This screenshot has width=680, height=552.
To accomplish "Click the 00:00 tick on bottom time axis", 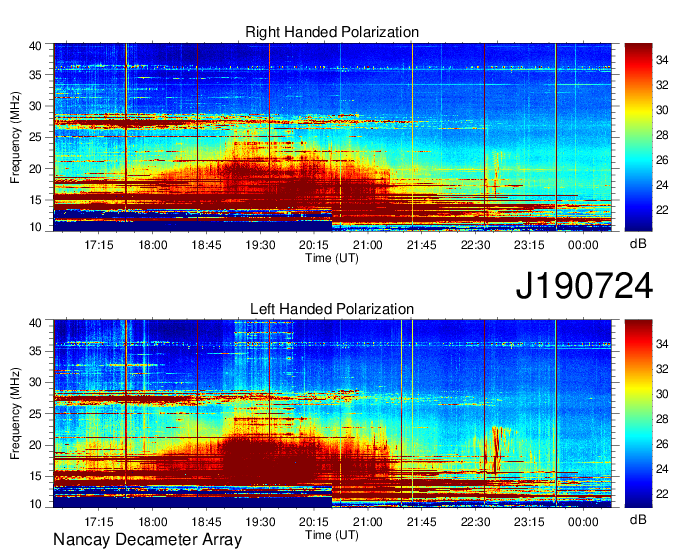I will coord(583,522).
